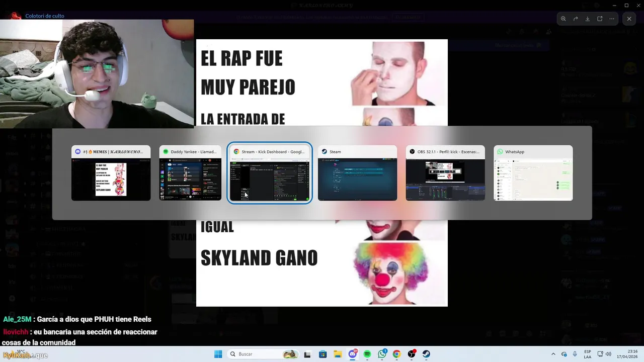Show hidden system tray icons
Screen dimensions: 644x362
tap(553, 354)
